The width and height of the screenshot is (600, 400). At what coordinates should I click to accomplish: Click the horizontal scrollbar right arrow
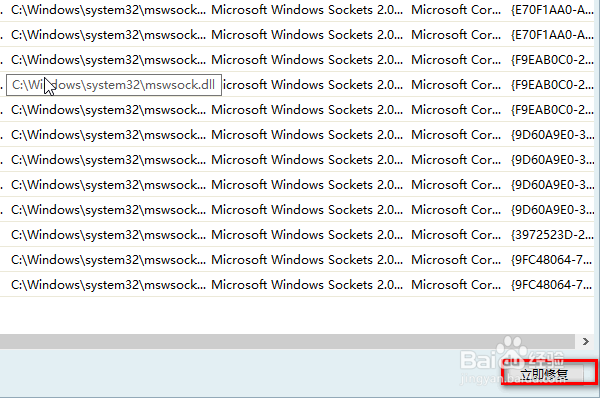[585, 341]
